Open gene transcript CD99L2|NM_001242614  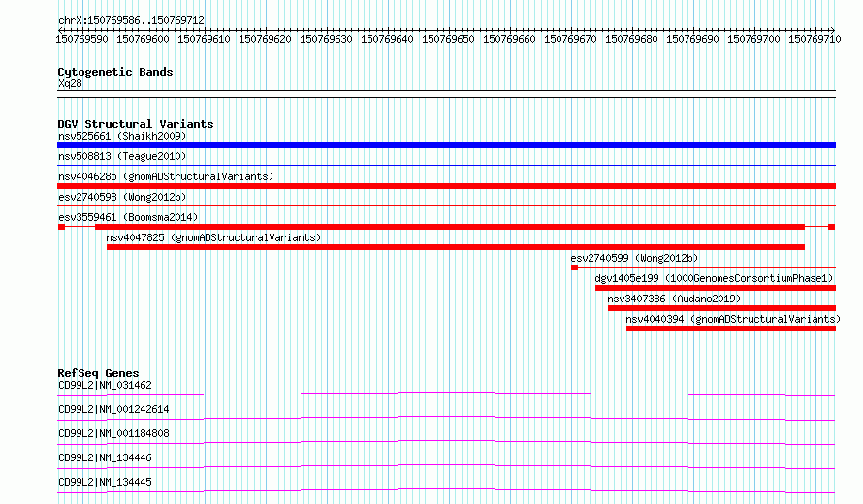113,409
